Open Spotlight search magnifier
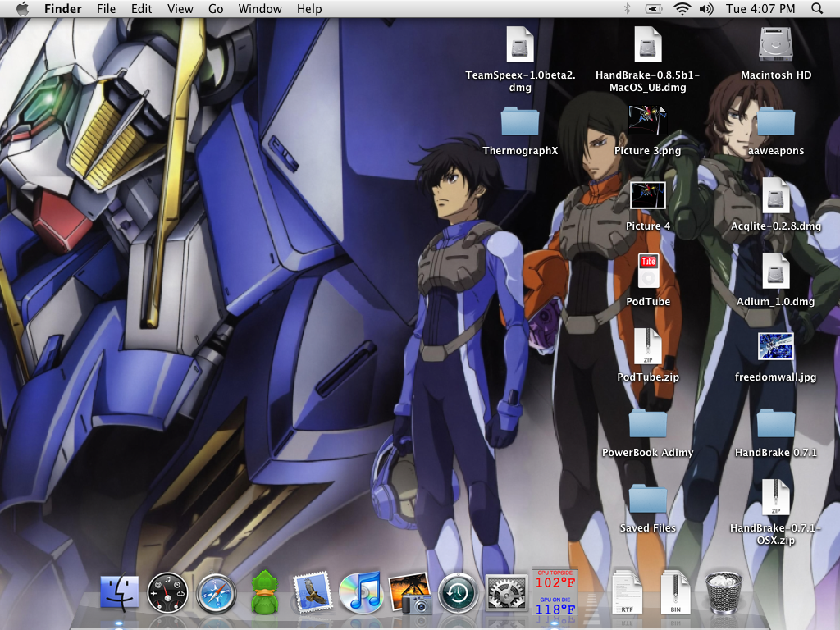The width and height of the screenshot is (840, 630). tap(817, 8)
